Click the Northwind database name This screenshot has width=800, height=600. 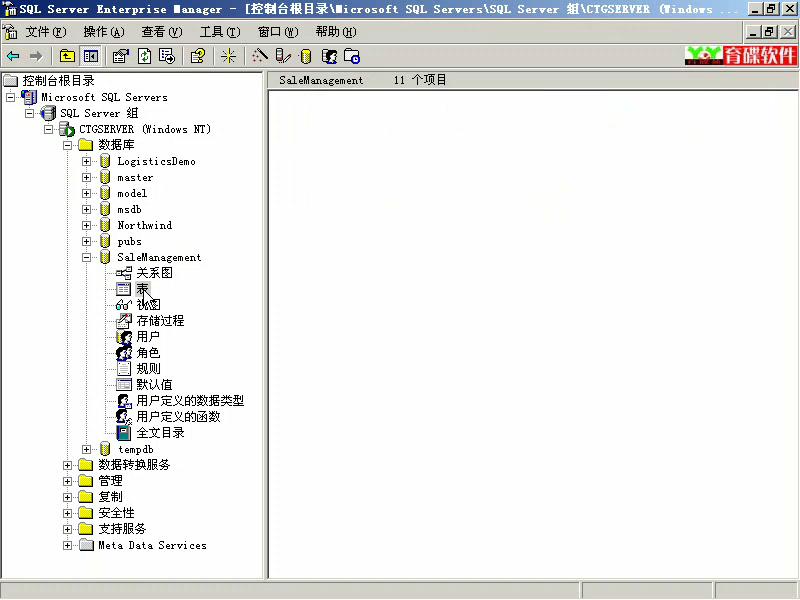pos(144,226)
